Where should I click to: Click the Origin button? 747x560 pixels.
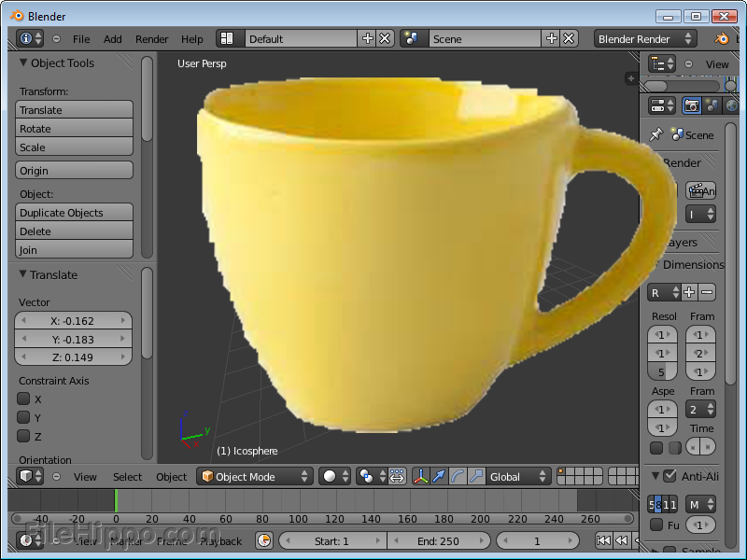pyautogui.click(x=74, y=170)
